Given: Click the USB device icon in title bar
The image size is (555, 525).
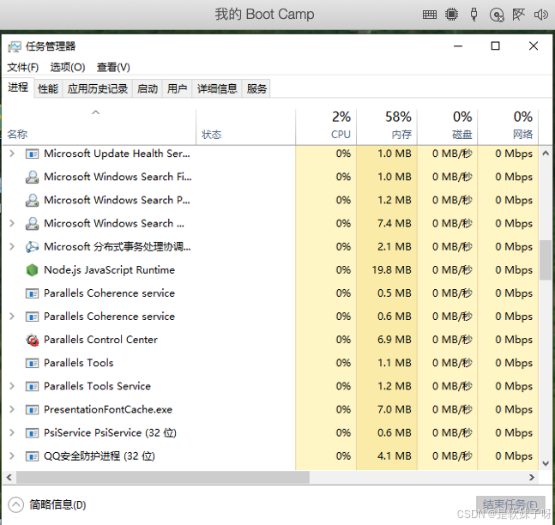Looking at the screenshot, I should 474,15.
